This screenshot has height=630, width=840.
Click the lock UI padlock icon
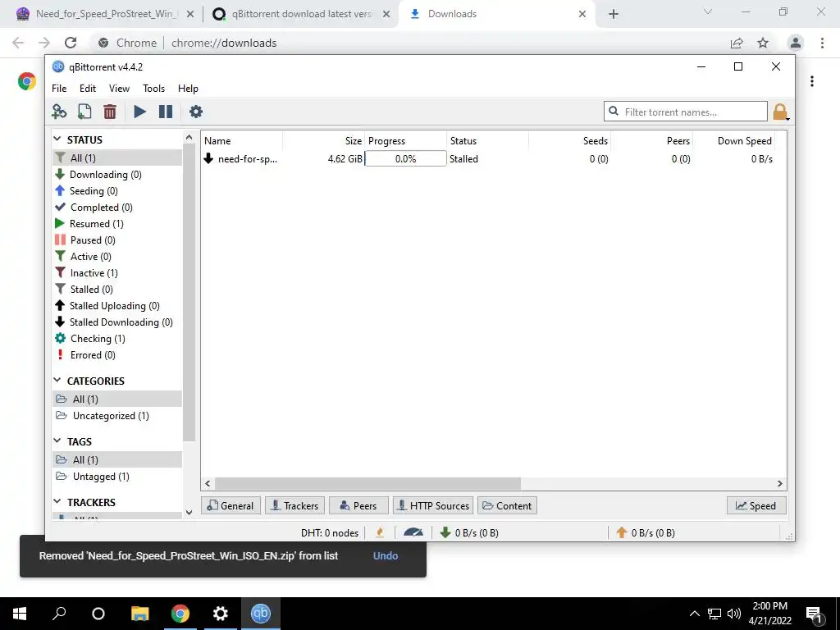780,112
